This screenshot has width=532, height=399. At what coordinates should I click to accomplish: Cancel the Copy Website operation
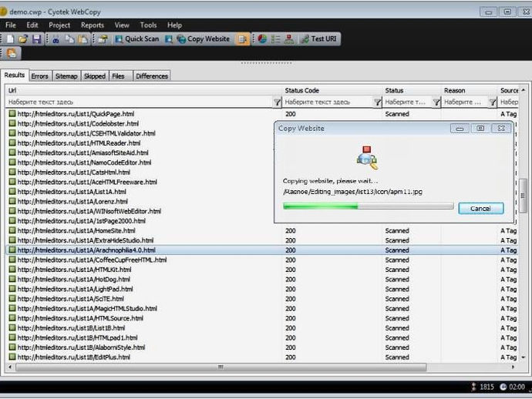[x=480, y=209]
